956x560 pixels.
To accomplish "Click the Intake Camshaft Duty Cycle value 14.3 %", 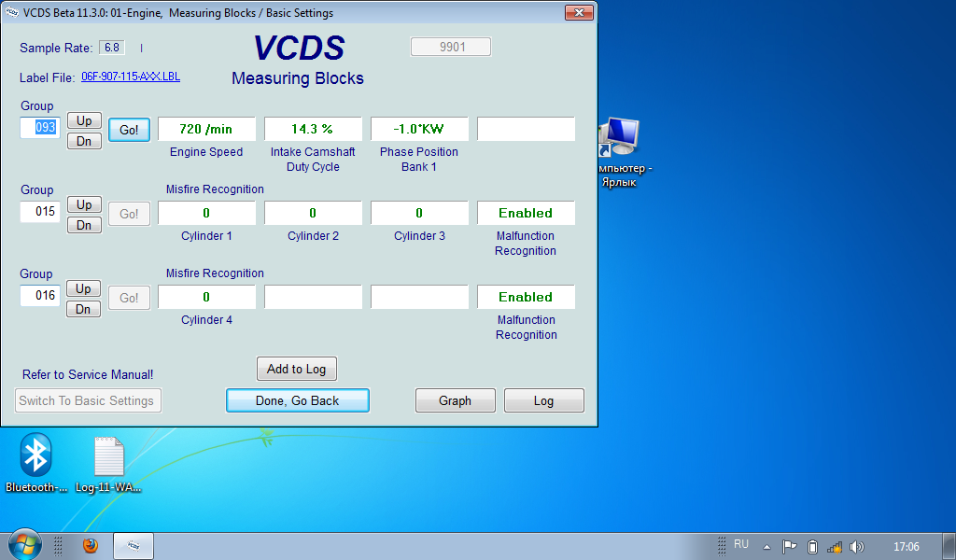I will [x=313, y=129].
